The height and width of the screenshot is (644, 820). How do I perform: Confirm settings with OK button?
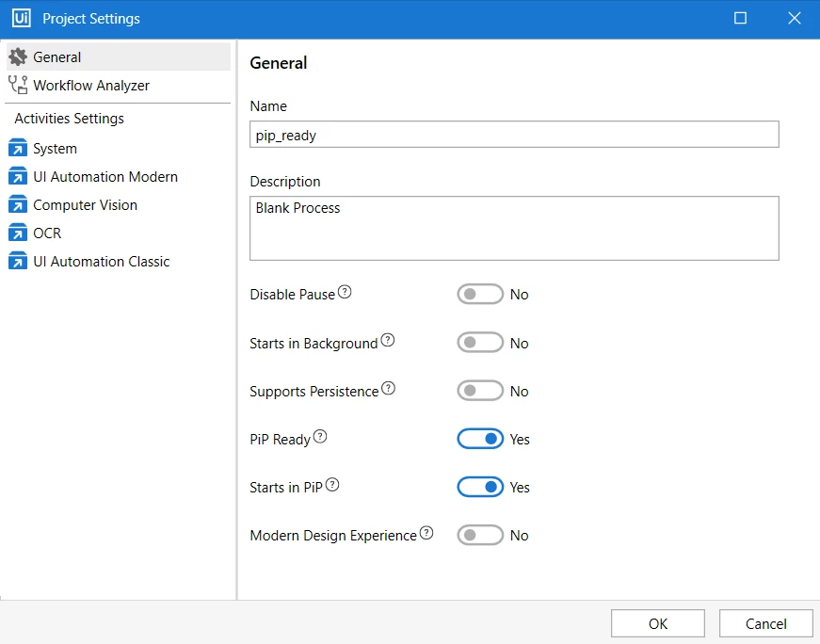(x=658, y=623)
